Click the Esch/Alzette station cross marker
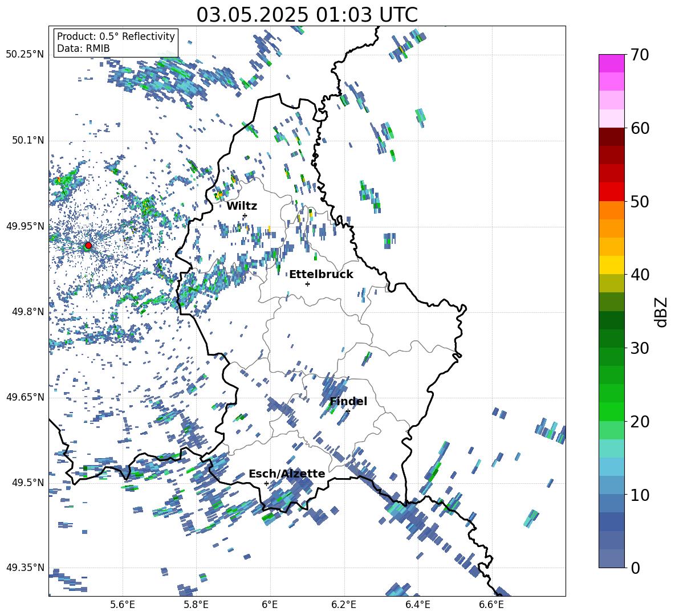 click(x=266, y=483)
